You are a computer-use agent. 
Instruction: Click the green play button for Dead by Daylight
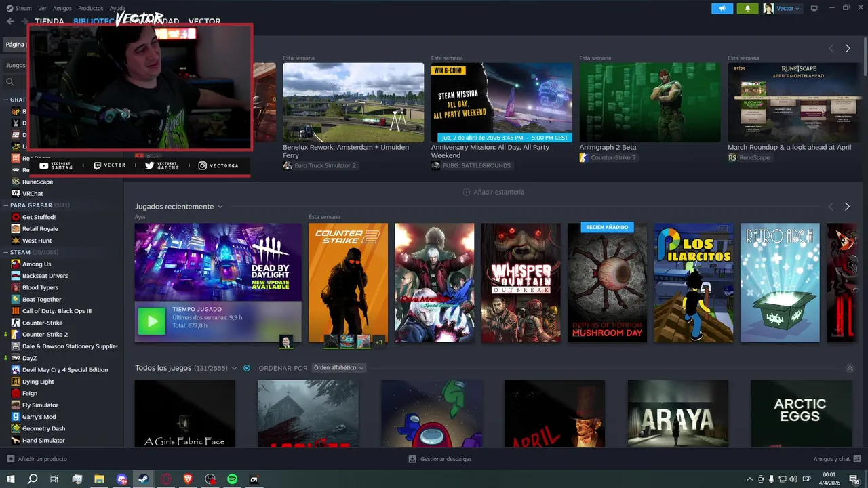point(151,321)
